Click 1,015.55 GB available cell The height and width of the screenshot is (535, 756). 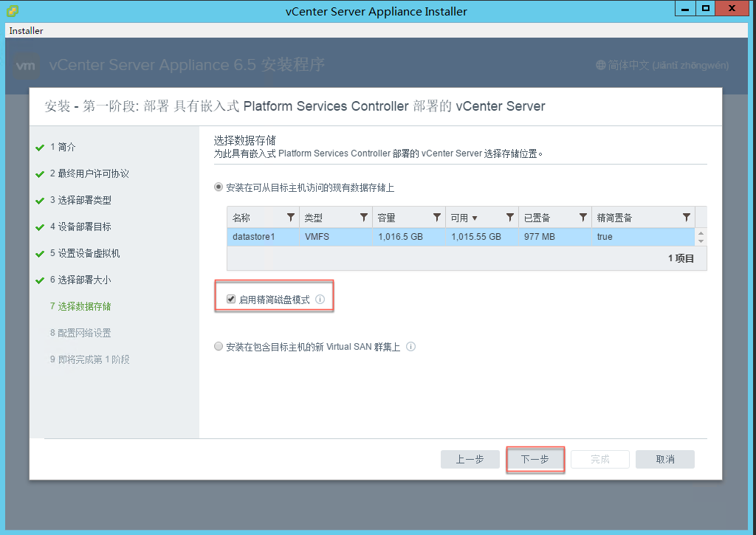[x=481, y=237]
